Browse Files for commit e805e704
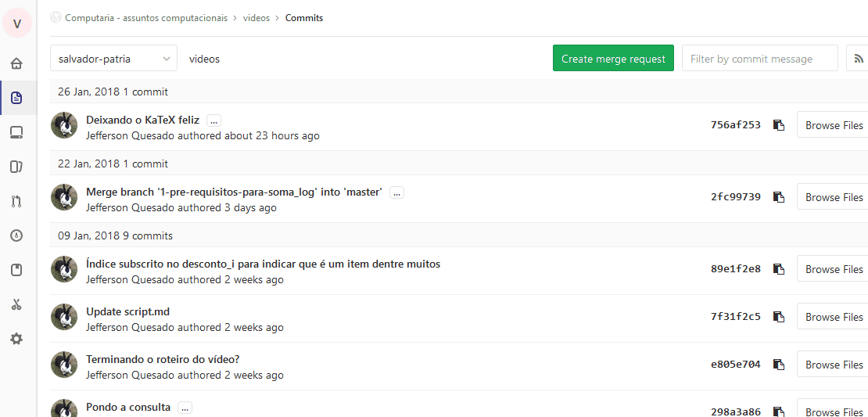This screenshot has width=868, height=417. [833, 364]
